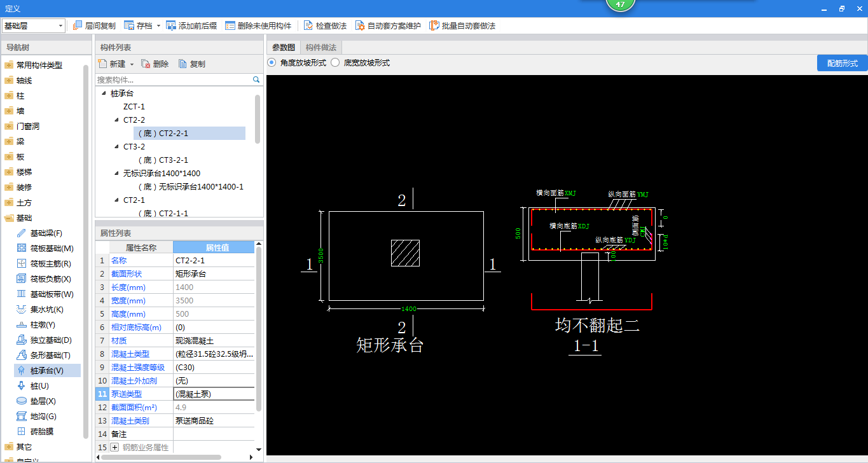The width and height of the screenshot is (868, 463).
Task: Click the 层间复制 toolbar icon
Action: (78, 25)
